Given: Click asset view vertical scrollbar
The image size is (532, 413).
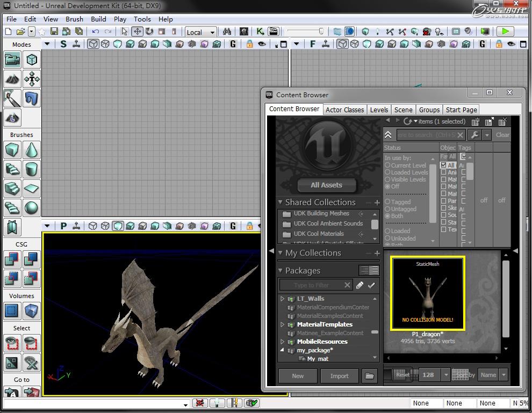Looking at the screenshot, I should [x=506, y=299].
